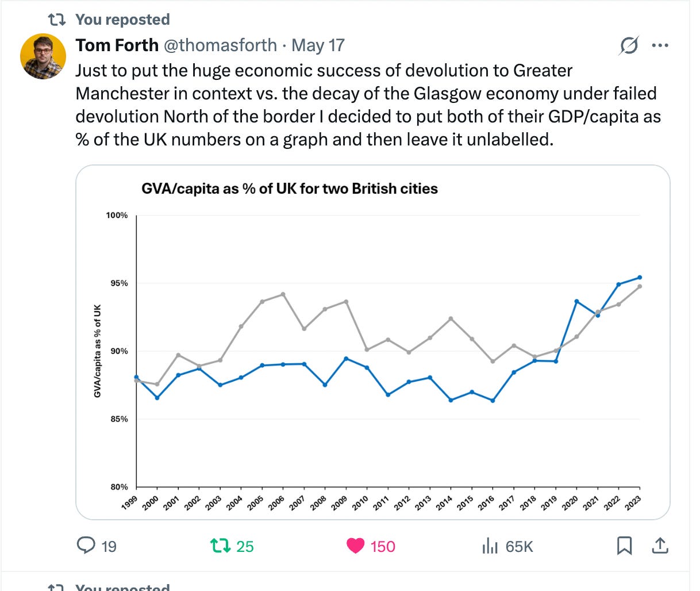The height and width of the screenshot is (591, 700).
Task: Expand the GVA/capita chart image
Action: point(373,342)
